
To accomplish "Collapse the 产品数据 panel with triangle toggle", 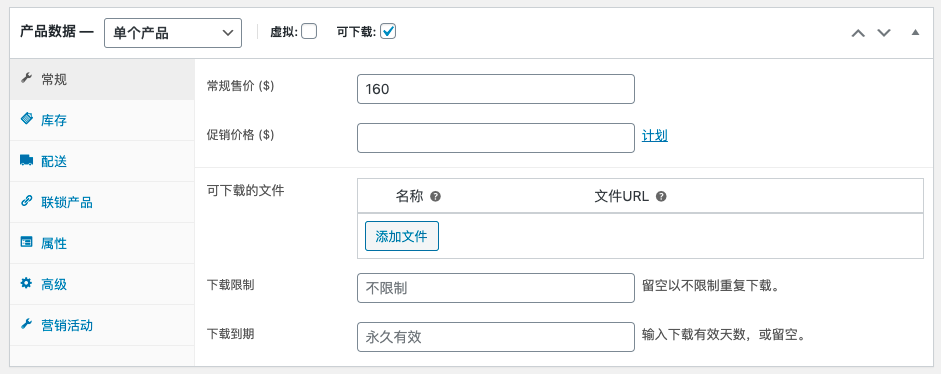I will [x=915, y=32].
